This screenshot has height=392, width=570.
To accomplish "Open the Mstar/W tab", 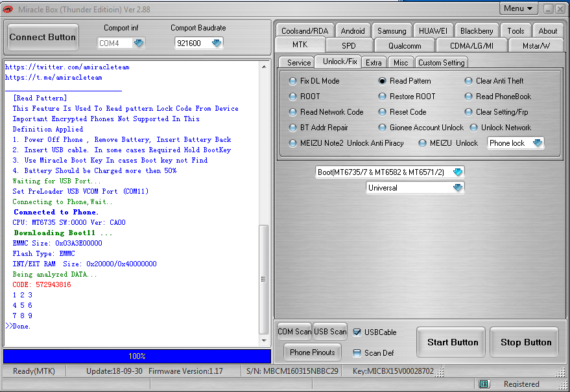I will point(536,46).
